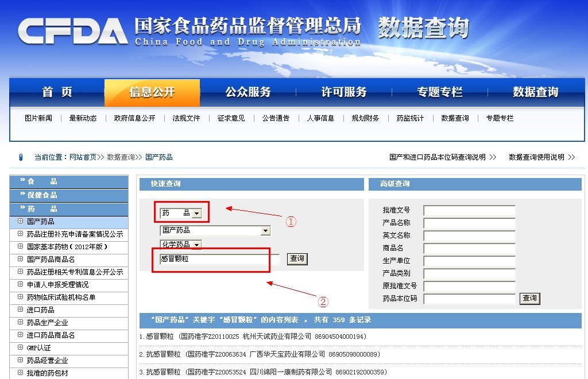Click the bullet icon beside 国产药品
The height and width of the screenshot is (379, 588).
point(20,221)
